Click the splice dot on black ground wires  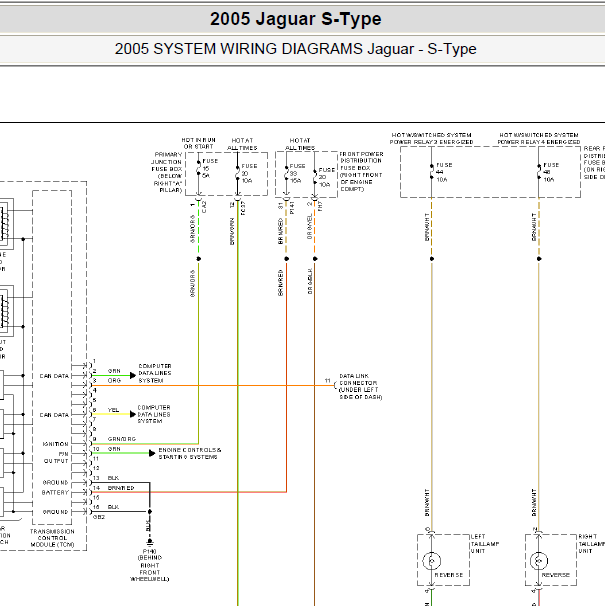click(x=150, y=511)
